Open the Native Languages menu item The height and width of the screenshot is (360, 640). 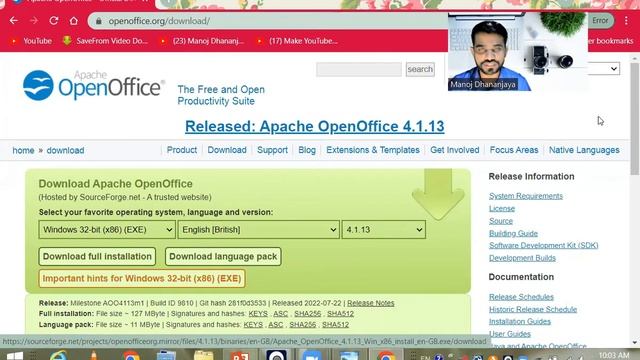[x=584, y=150]
